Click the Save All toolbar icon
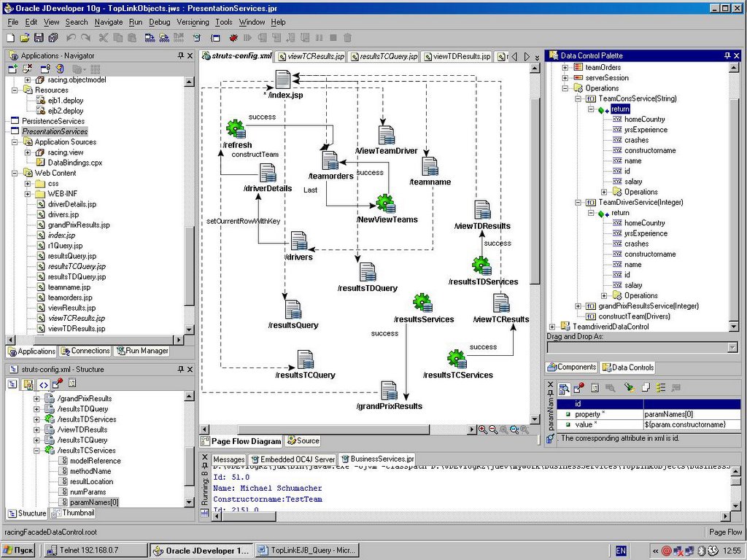Viewport: 747px width, 560px height. 53,38
